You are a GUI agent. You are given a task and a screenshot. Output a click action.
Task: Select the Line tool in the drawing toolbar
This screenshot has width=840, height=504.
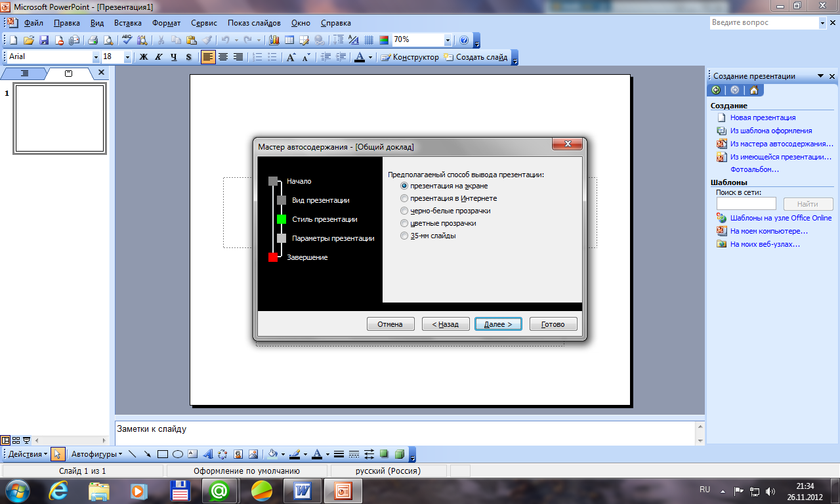[132, 453]
